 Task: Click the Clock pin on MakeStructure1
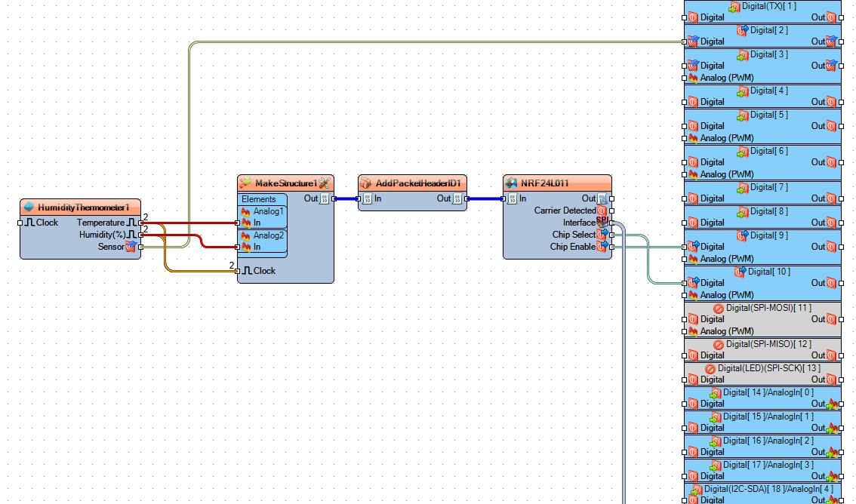(238, 271)
